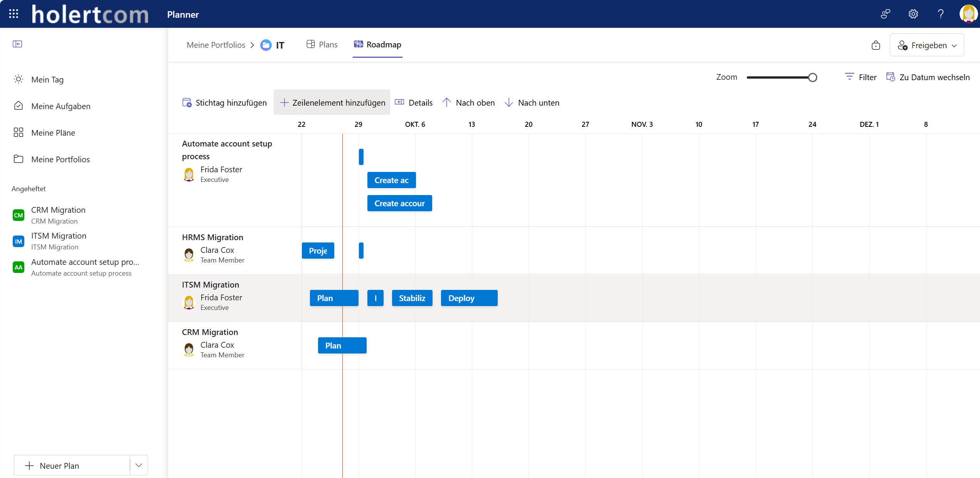Click Zeilenelement hinzufügen

click(x=332, y=102)
